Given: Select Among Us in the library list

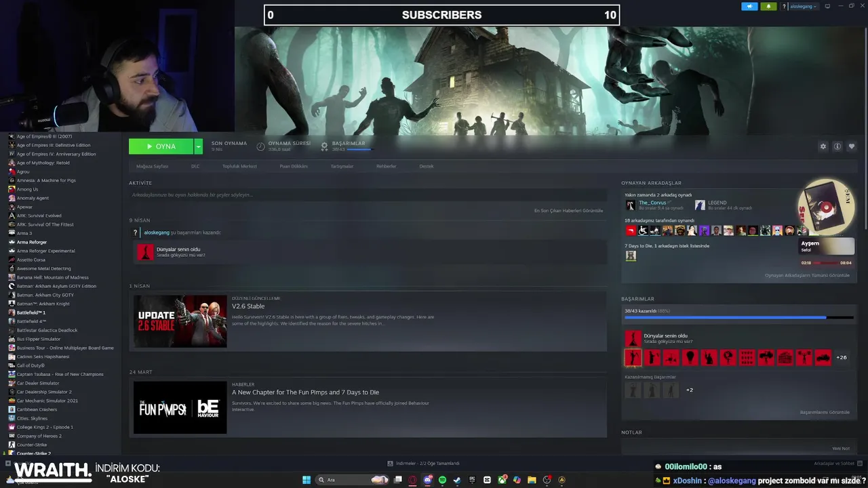Looking at the screenshot, I should click(x=27, y=189).
